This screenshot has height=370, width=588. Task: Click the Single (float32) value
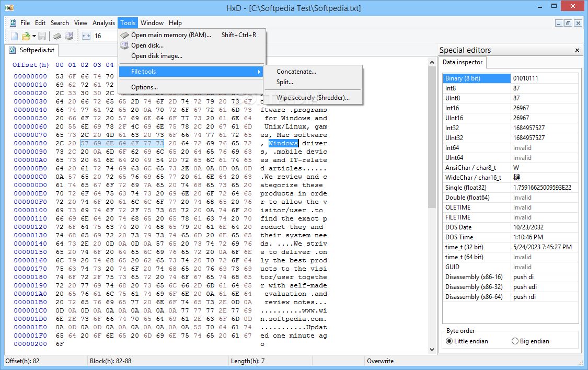(x=542, y=188)
